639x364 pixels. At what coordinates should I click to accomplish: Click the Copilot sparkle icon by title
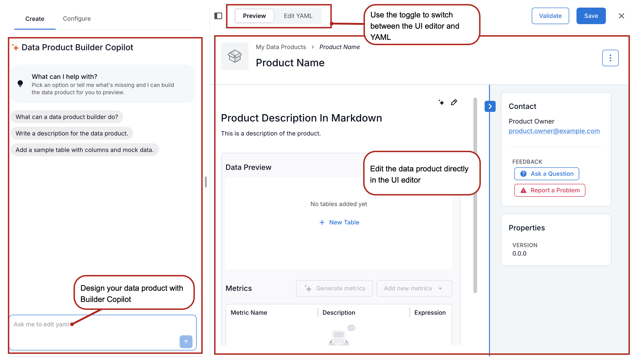tap(15, 47)
